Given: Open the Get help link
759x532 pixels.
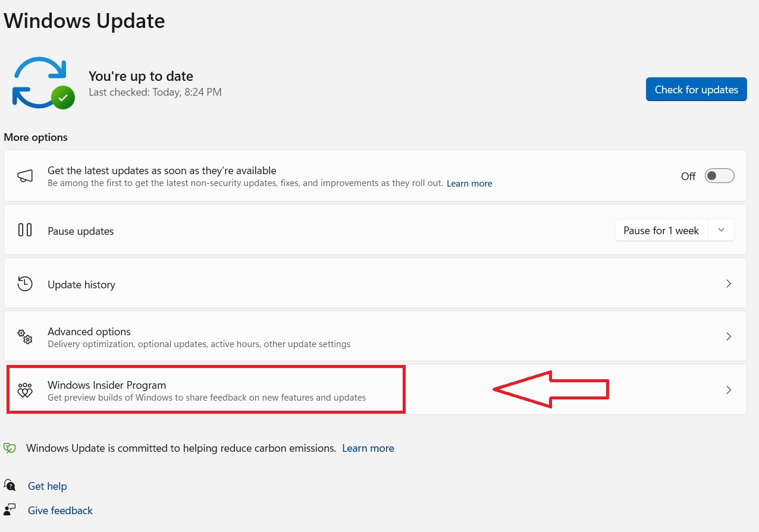Looking at the screenshot, I should [48, 486].
